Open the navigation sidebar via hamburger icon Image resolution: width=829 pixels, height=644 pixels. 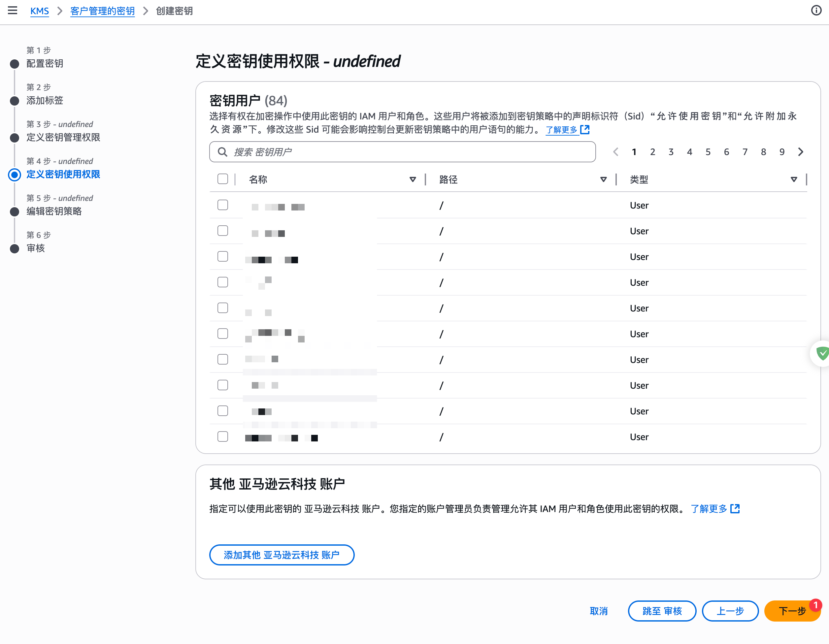[13, 11]
